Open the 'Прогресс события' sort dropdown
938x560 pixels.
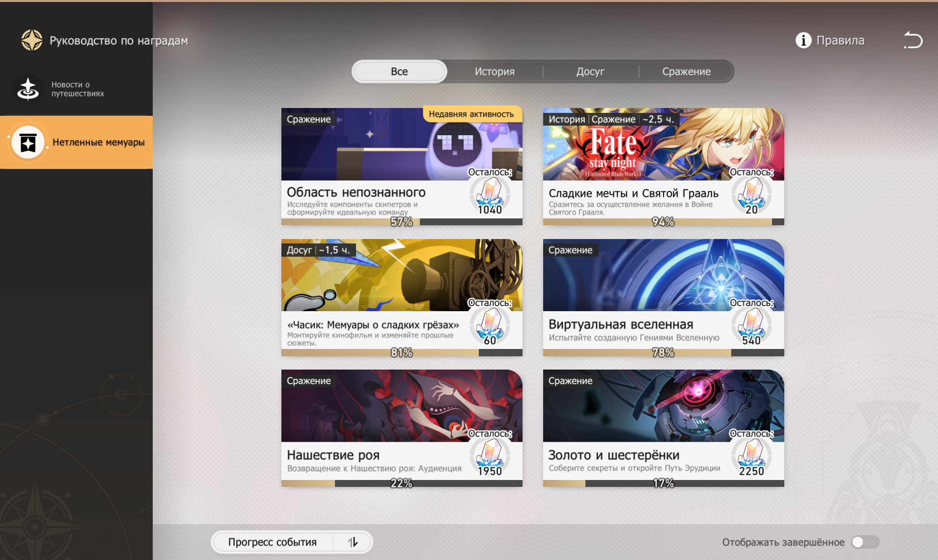point(292,542)
